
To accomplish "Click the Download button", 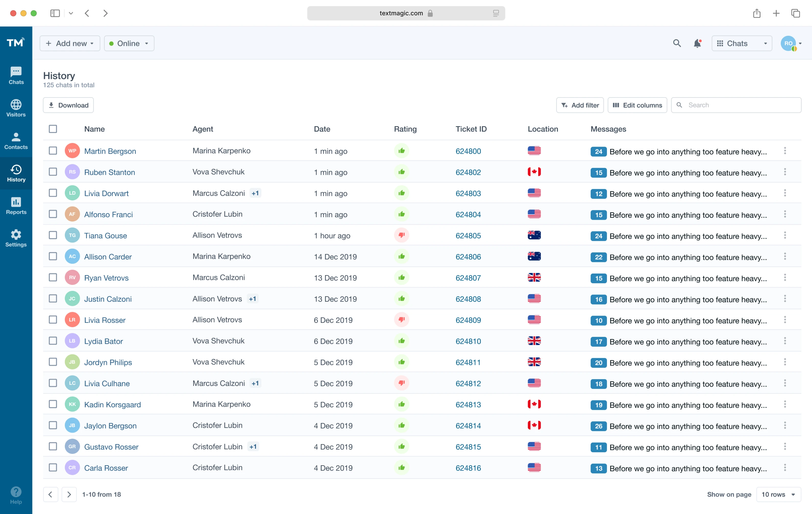I will click(x=68, y=105).
